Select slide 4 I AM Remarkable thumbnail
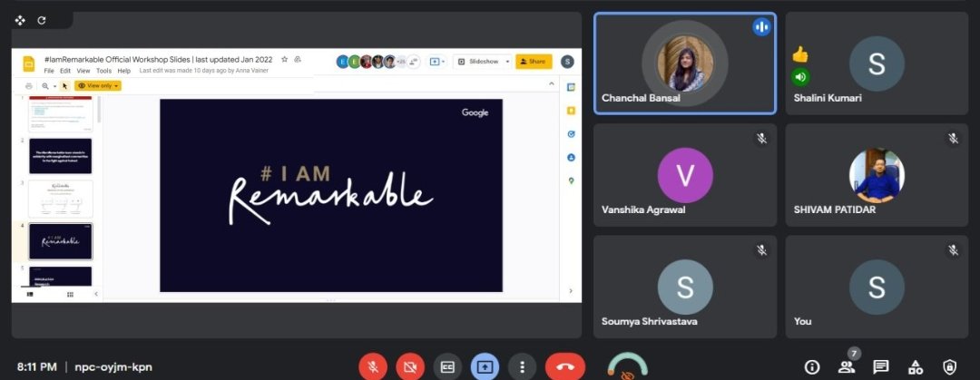The image size is (980, 380). click(x=61, y=241)
